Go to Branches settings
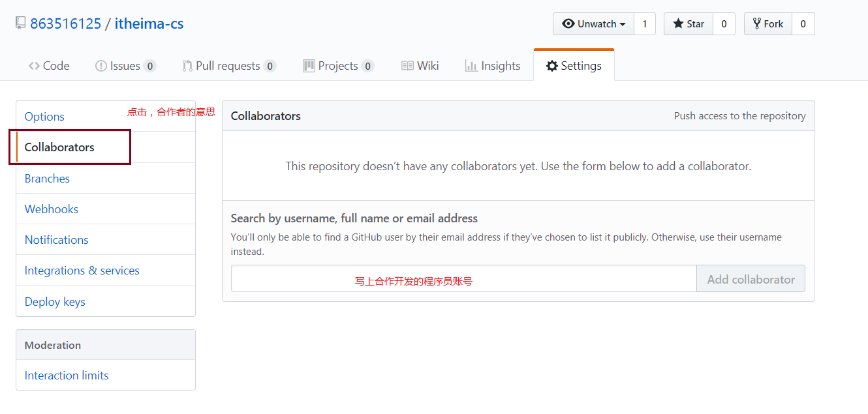 (47, 179)
